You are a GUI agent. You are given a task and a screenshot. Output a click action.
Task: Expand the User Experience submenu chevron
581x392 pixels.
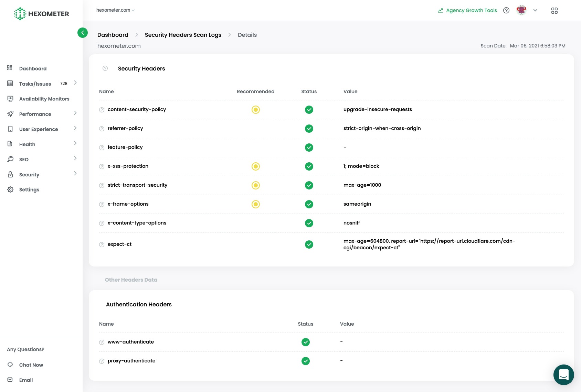pos(75,128)
